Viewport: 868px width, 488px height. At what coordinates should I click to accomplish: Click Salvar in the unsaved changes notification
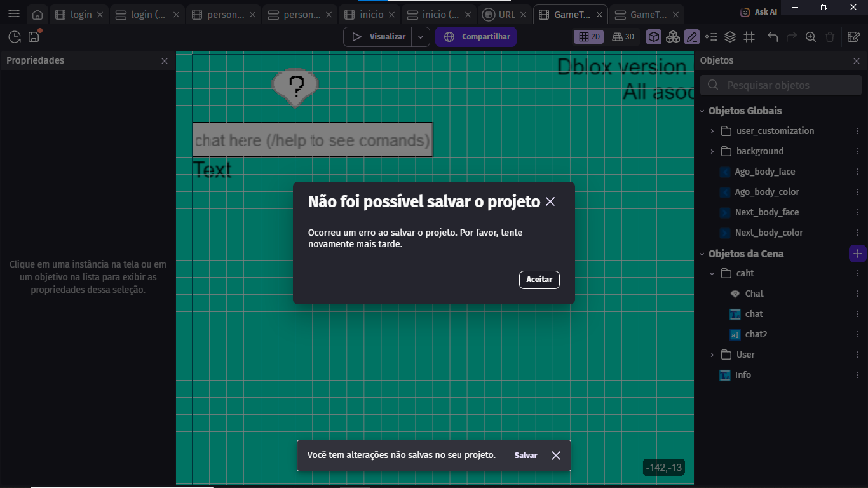(526, 456)
